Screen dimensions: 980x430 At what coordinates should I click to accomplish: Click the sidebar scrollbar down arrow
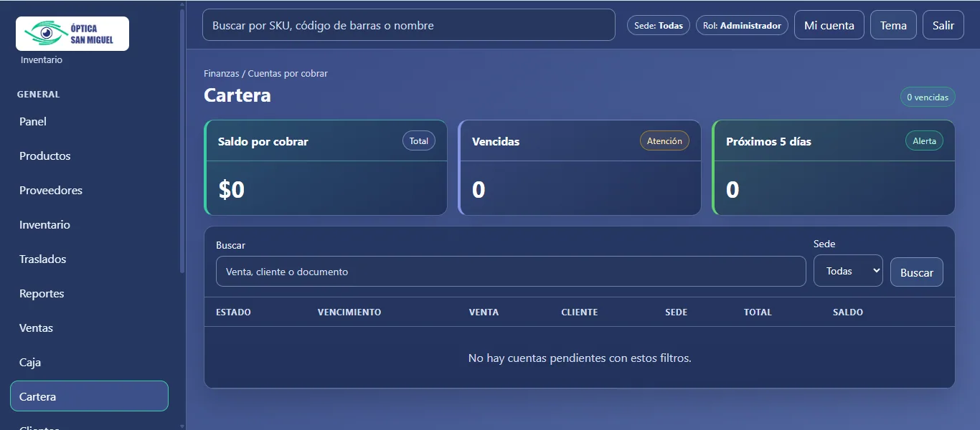pyautogui.click(x=182, y=426)
